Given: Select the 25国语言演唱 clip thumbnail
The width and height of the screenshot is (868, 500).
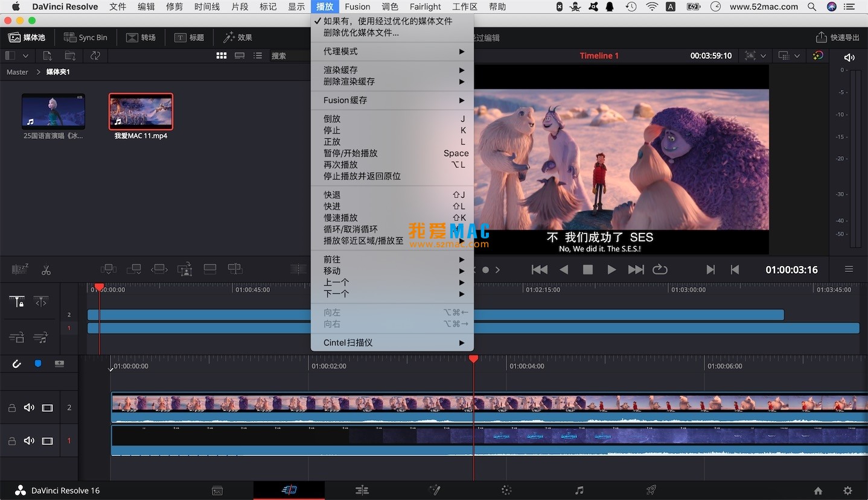Looking at the screenshot, I should click(53, 112).
